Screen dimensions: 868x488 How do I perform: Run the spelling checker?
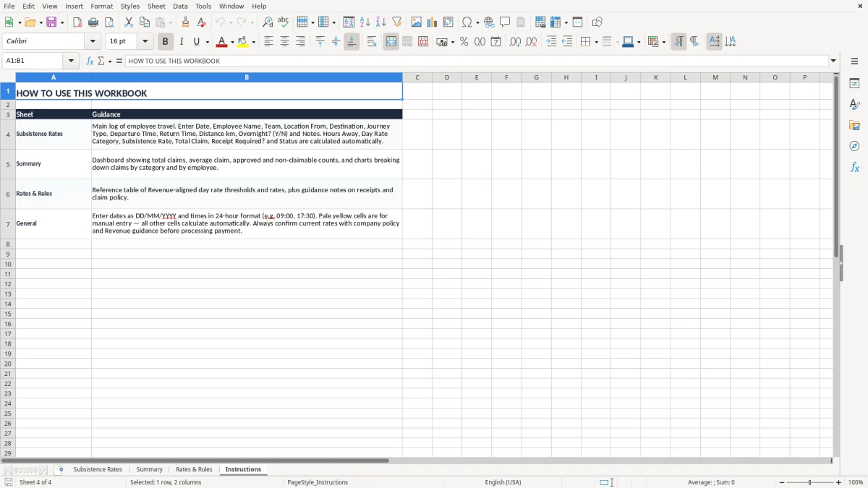coord(284,22)
